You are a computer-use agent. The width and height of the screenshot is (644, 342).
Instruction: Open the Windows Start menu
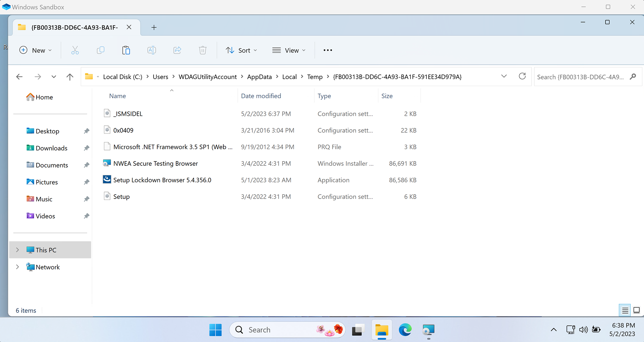tap(215, 330)
